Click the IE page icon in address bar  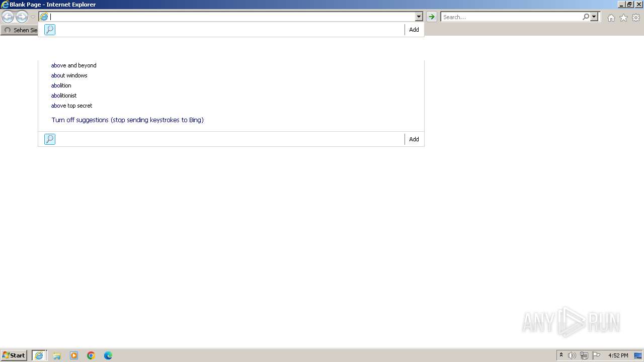point(44,17)
